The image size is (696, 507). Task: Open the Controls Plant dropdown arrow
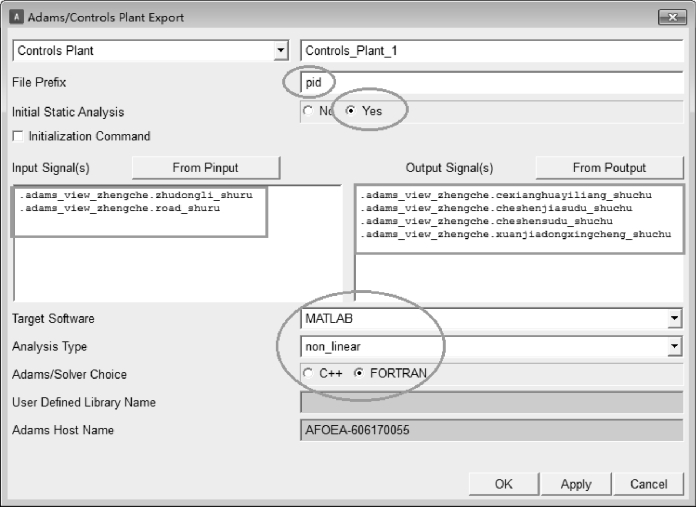[x=281, y=50]
